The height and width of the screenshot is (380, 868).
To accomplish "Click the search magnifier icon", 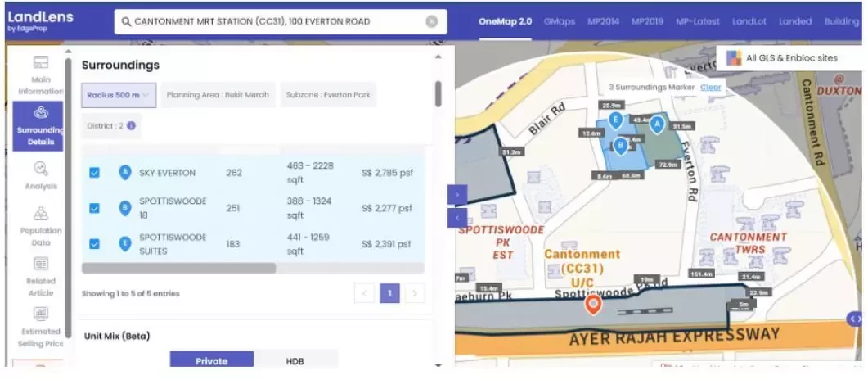I will point(126,21).
